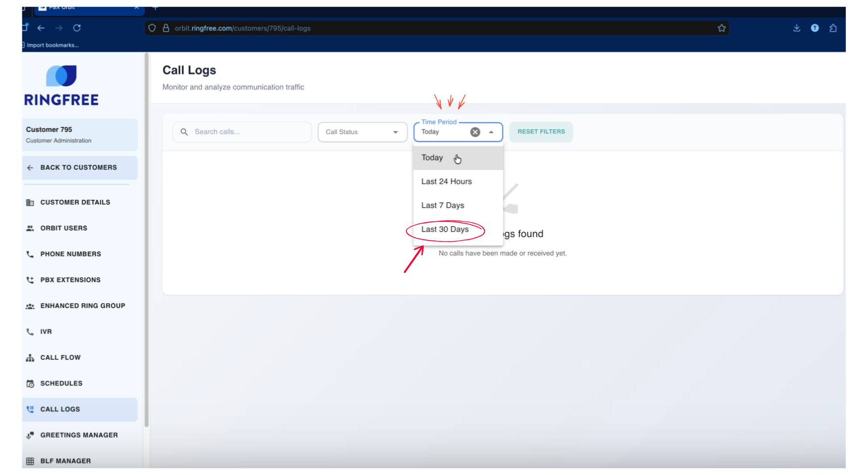The image size is (868, 475).
Task: Choose Last 7 Days from list
Action: coord(443,205)
